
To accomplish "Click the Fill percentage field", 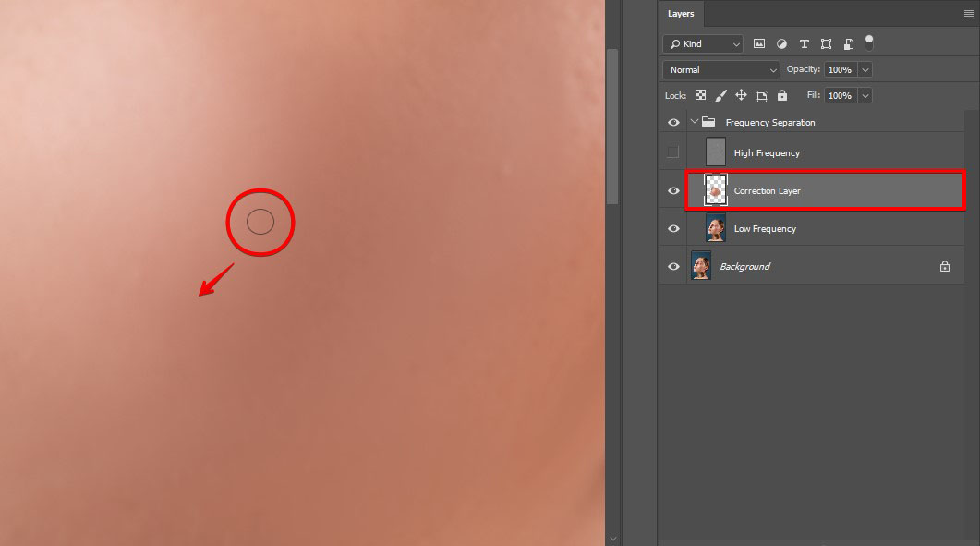I will coord(839,95).
